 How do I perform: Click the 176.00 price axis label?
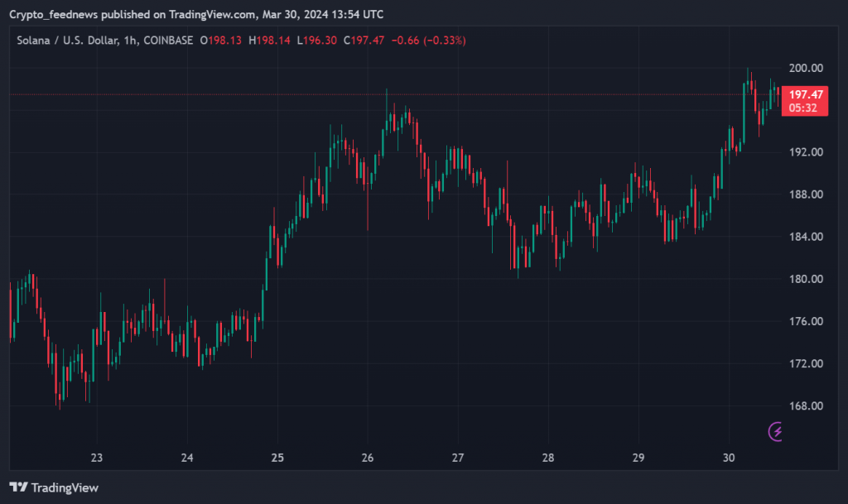point(805,321)
